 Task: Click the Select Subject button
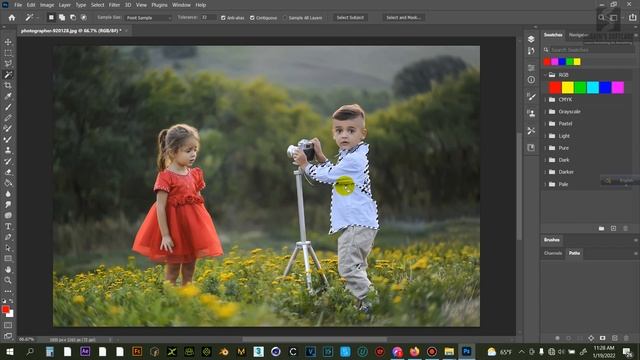350,18
